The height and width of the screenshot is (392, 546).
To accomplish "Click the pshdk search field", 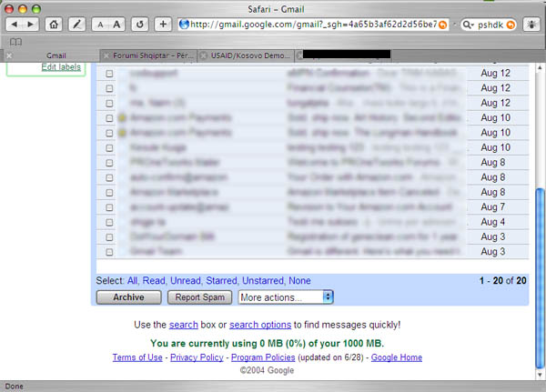I will coord(490,25).
